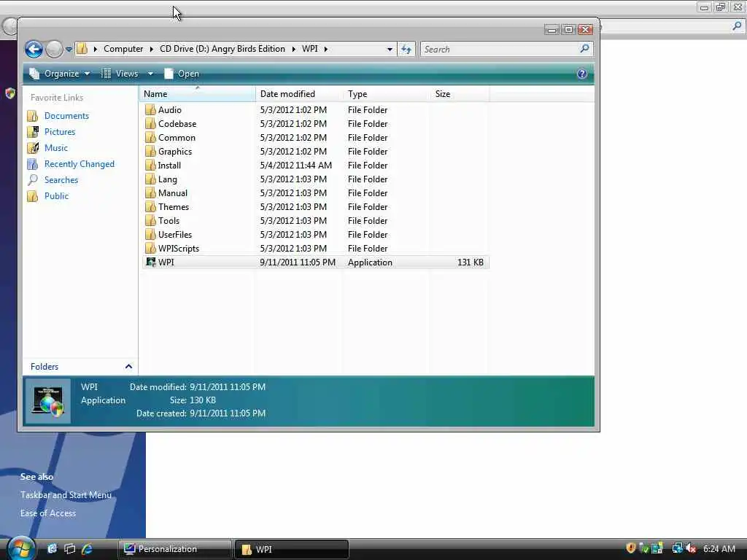
Task: Click the WPIScripts folder icon
Action: point(150,248)
